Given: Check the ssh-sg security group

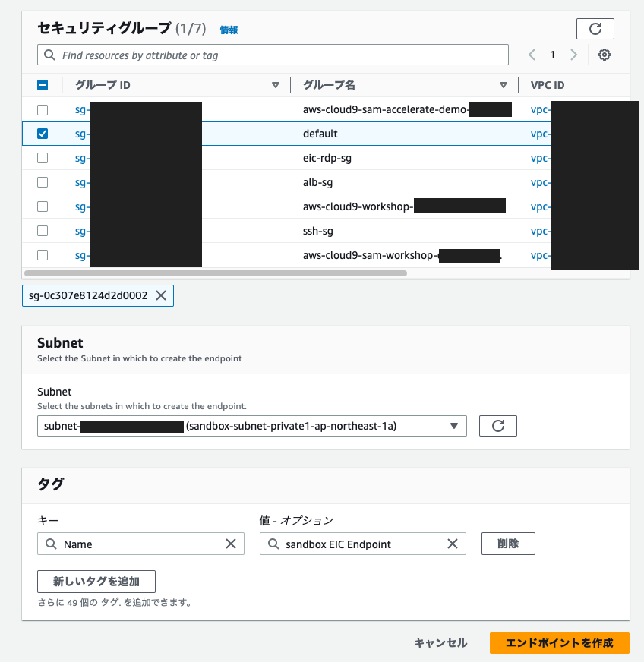Looking at the screenshot, I should pos(43,231).
